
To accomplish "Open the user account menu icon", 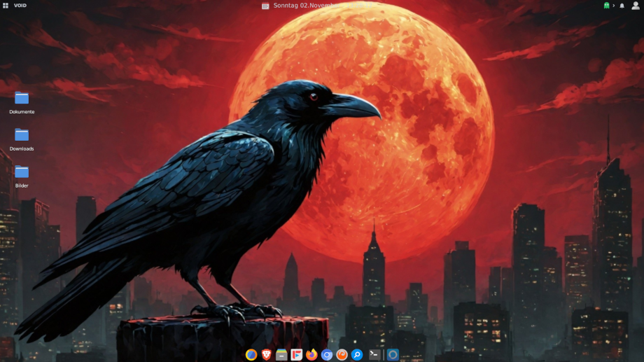I will coord(636,6).
